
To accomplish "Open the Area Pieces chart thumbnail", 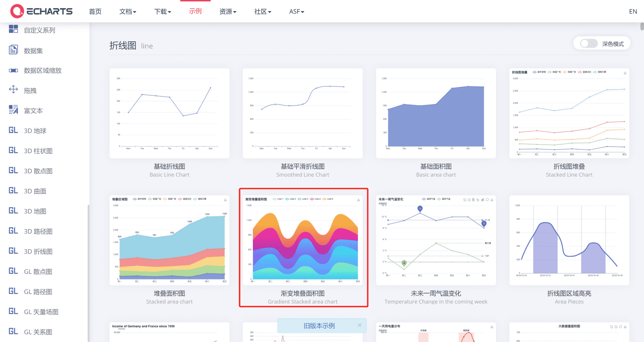I will click(569, 240).
